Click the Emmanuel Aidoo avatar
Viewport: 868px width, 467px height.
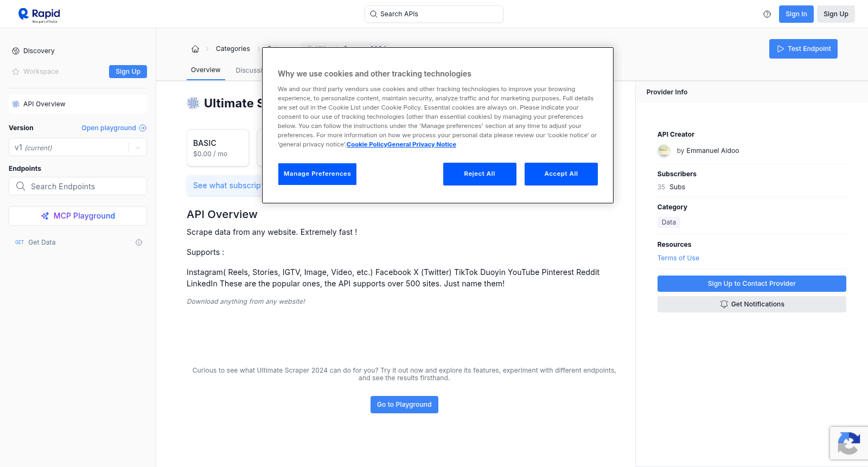(x=664, y=151)
